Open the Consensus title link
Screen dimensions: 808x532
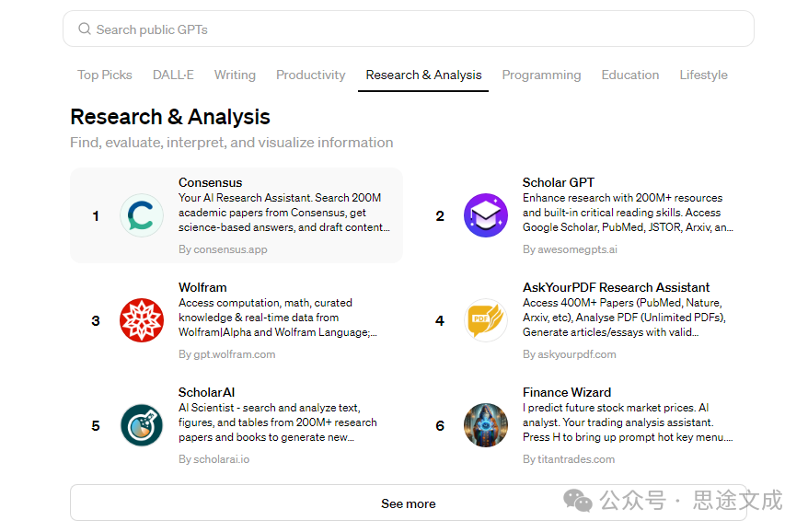211,182
